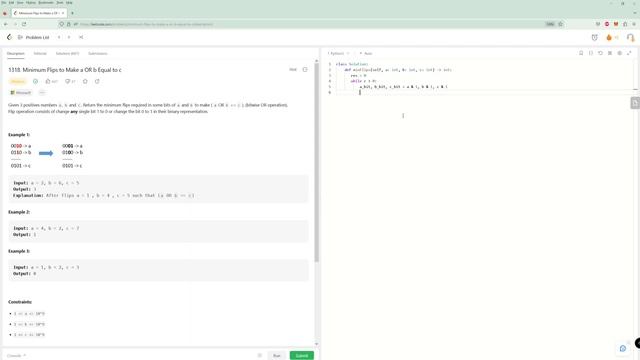Open the Help menu
Viewport: 640px width, 360px height.
pyautogui.click(x=69, y=2)
